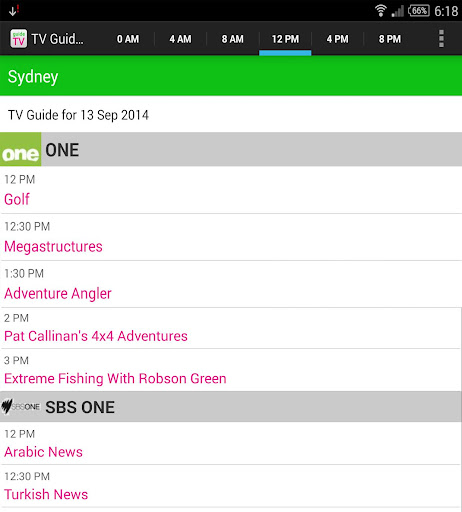Tap the cellular signal strength icon

[397, 11]
